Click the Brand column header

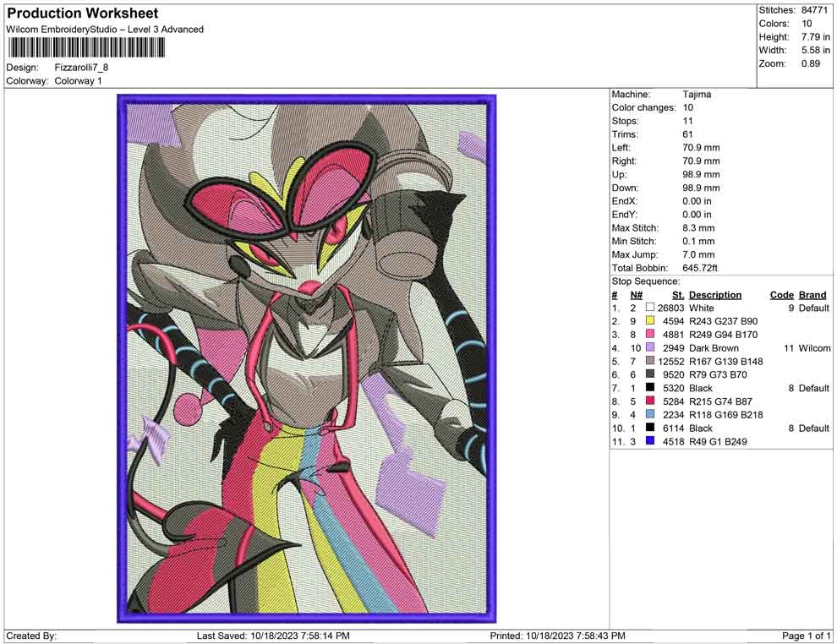[x=812, y=294]
